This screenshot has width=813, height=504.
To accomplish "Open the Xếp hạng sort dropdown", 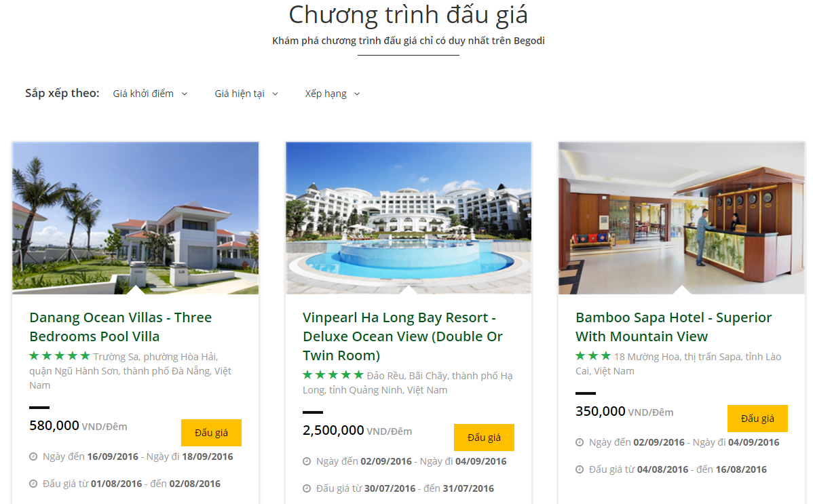I will pos(333,94).
